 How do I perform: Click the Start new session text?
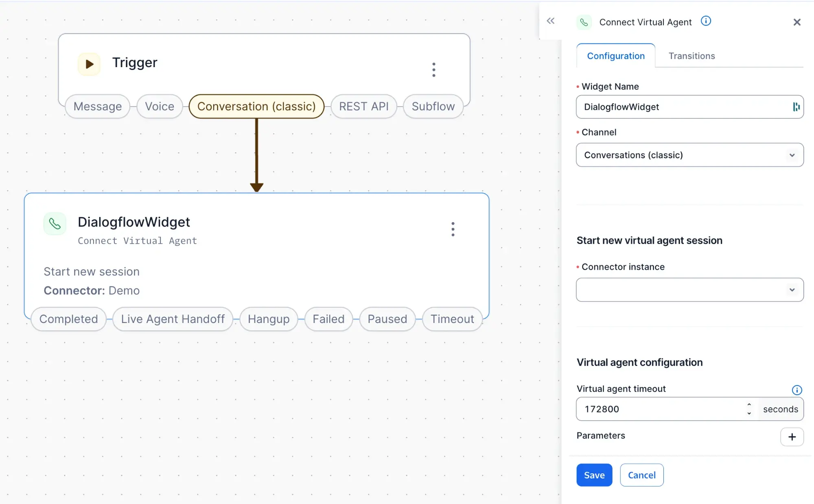tap(92, 271)
